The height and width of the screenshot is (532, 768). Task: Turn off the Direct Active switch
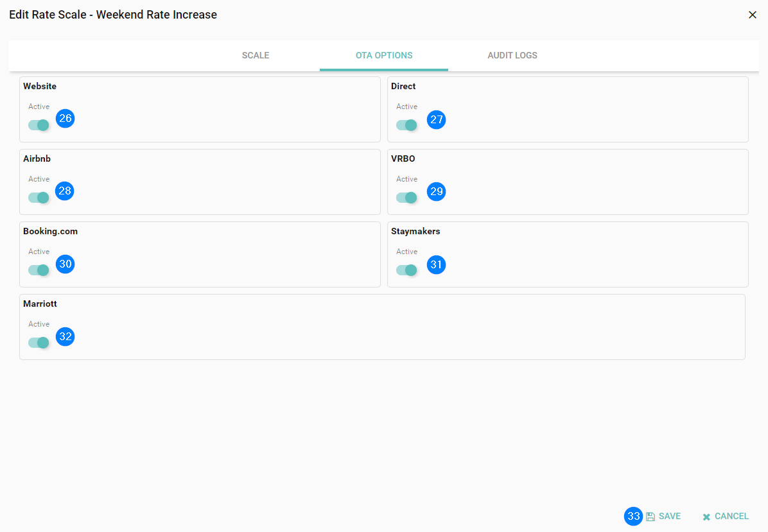point(406,125)
